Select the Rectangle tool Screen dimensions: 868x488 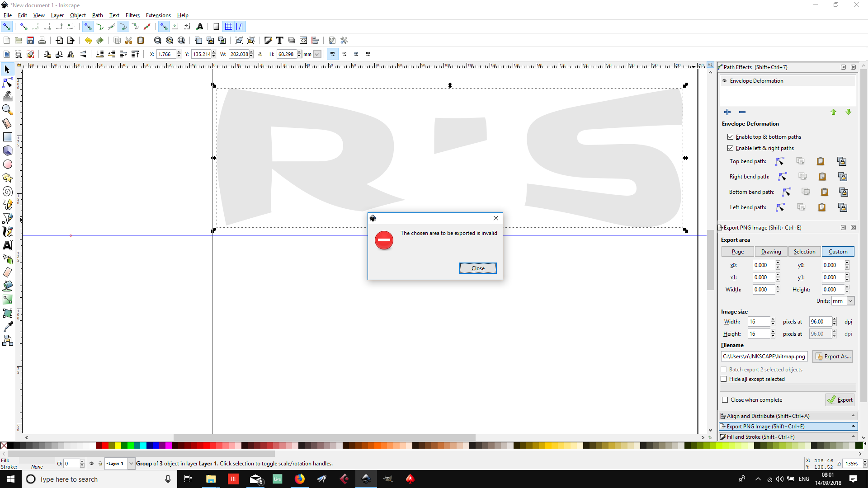point(7,136)
